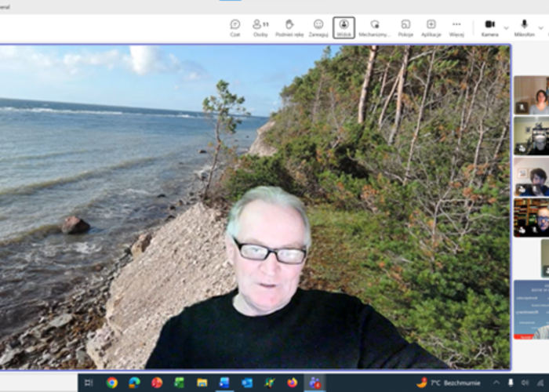Viewport: 549px width, 392px height.
Task: Open the Zareaguj reactions picker
Action: pyautogui.click(x=318, y=27)
